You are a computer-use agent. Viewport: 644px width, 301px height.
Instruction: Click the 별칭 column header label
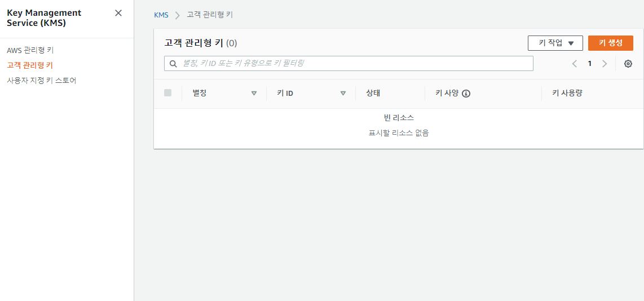point(199,93)
